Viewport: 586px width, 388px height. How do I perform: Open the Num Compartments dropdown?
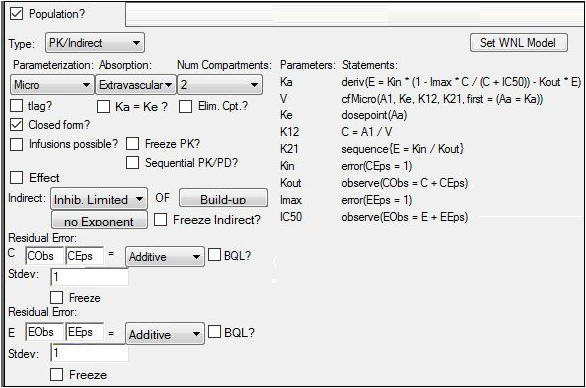pos(220,85)
